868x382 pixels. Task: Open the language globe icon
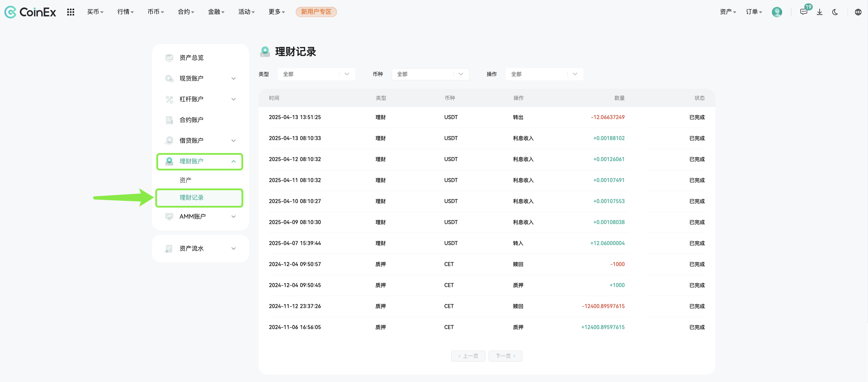(x=858, y=12)
